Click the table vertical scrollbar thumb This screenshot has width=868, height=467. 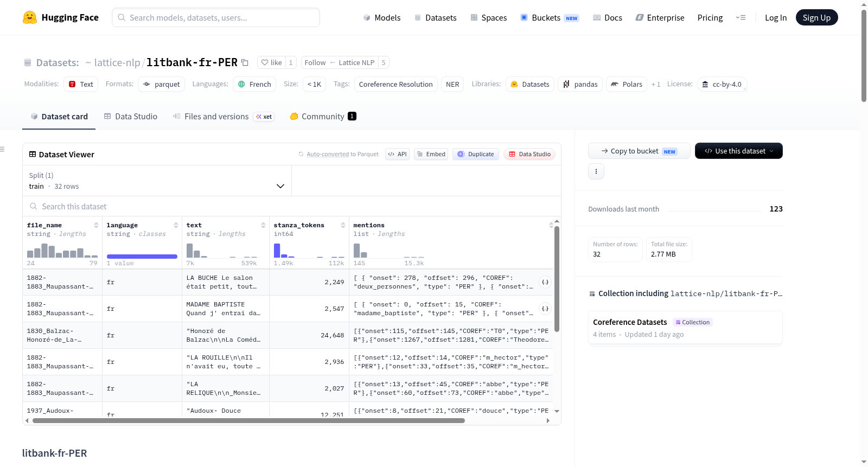click(x=557, y=279)
